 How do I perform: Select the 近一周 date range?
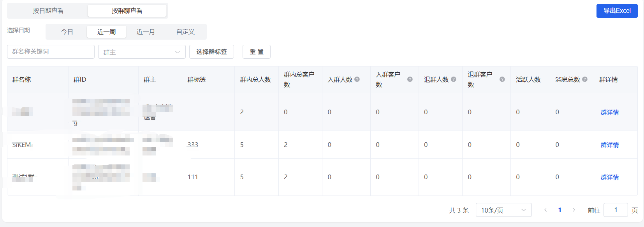click(106, 32)
